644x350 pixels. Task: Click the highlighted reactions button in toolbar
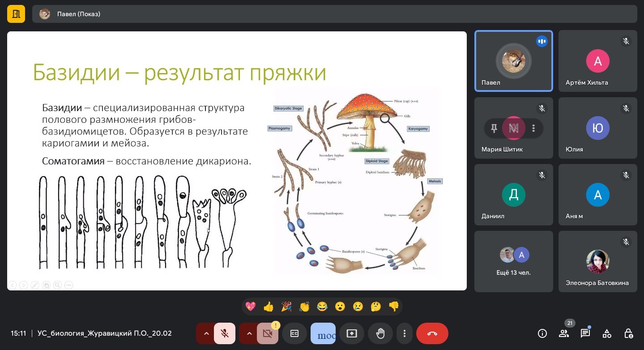click(323, 333)
